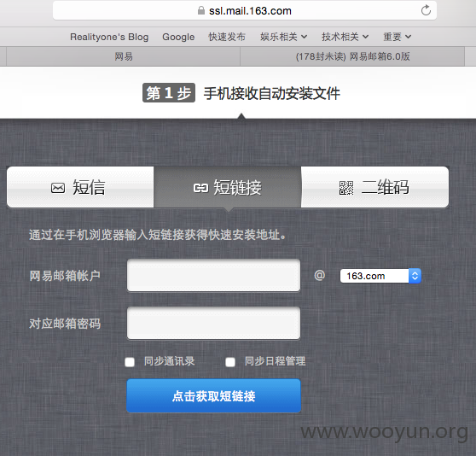Expand the 娱乐相关 bookmarks folder
Image resolution: width=476 pixels, height=456 pixels.
pyautogui.click(x=284, y=37)
